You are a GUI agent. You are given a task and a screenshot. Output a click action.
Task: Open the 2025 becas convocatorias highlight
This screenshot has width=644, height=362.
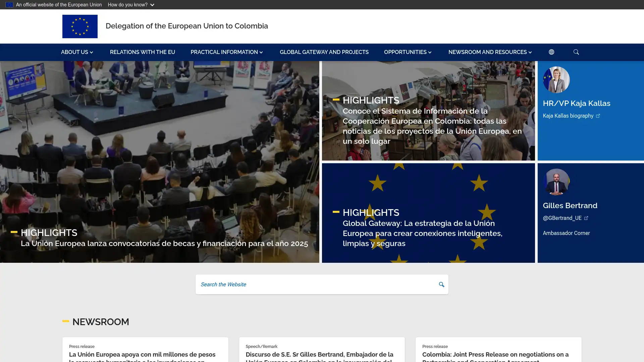click(164, 244)
